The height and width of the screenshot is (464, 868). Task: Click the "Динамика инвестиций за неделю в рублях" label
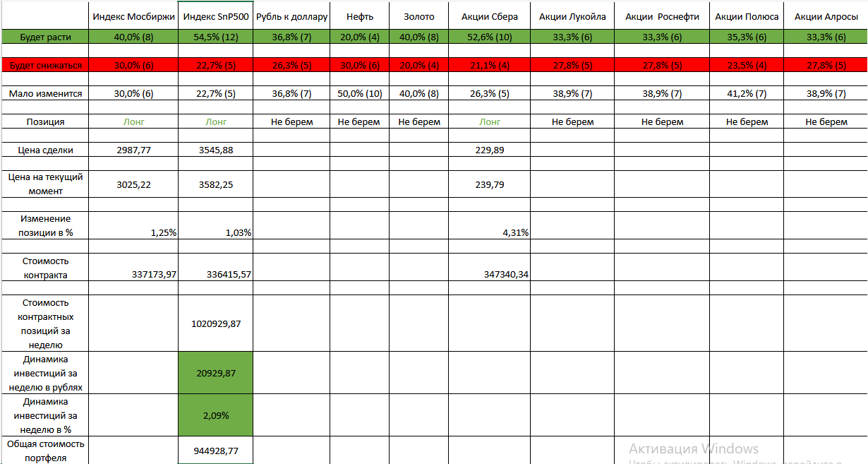[45, 373]
